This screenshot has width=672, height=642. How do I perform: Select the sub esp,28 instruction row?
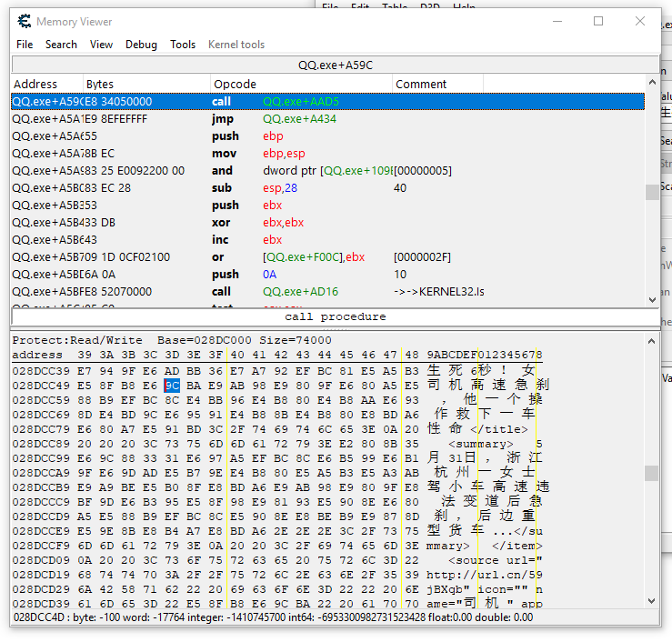(x=328, y=187)
